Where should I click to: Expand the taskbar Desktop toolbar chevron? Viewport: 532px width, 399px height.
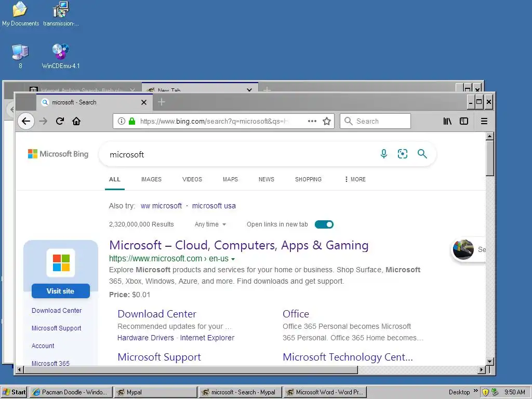(476, 391)
